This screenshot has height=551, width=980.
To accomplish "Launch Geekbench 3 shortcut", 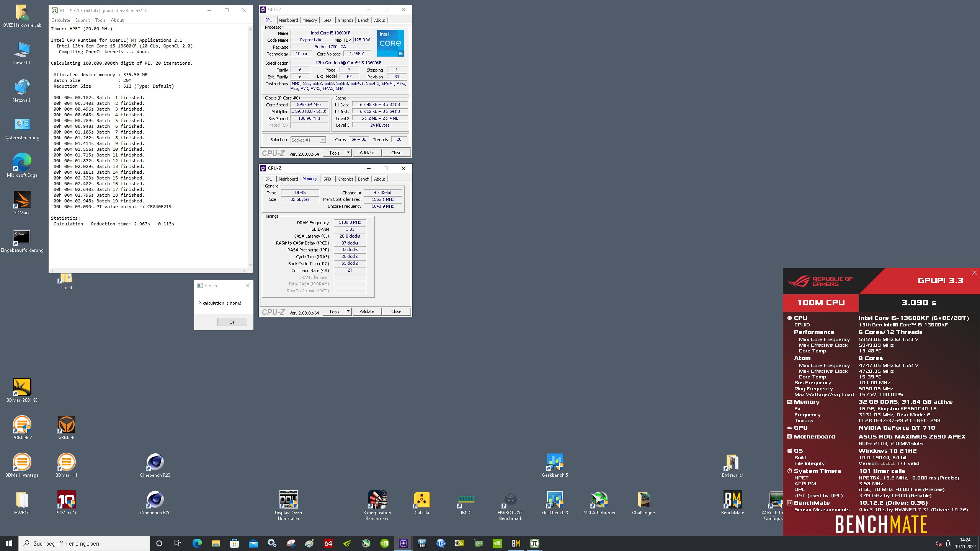I will tap(555, 503).
